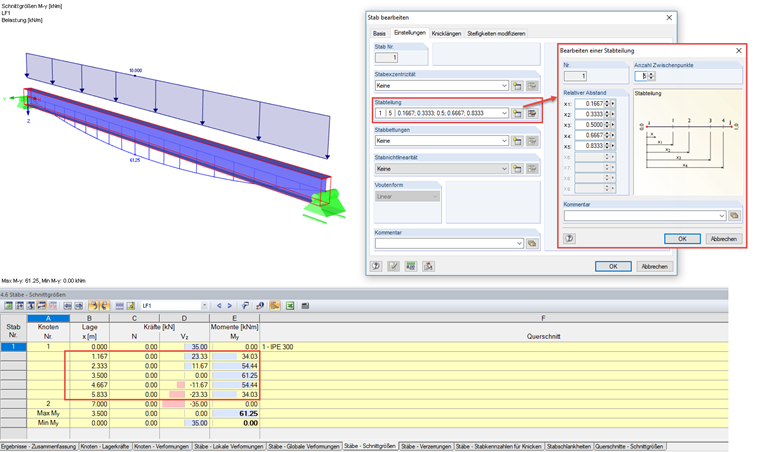760x452 pixels.
Task: Click the third icon in the results table toolbar
Action: (x=31, y=306)
